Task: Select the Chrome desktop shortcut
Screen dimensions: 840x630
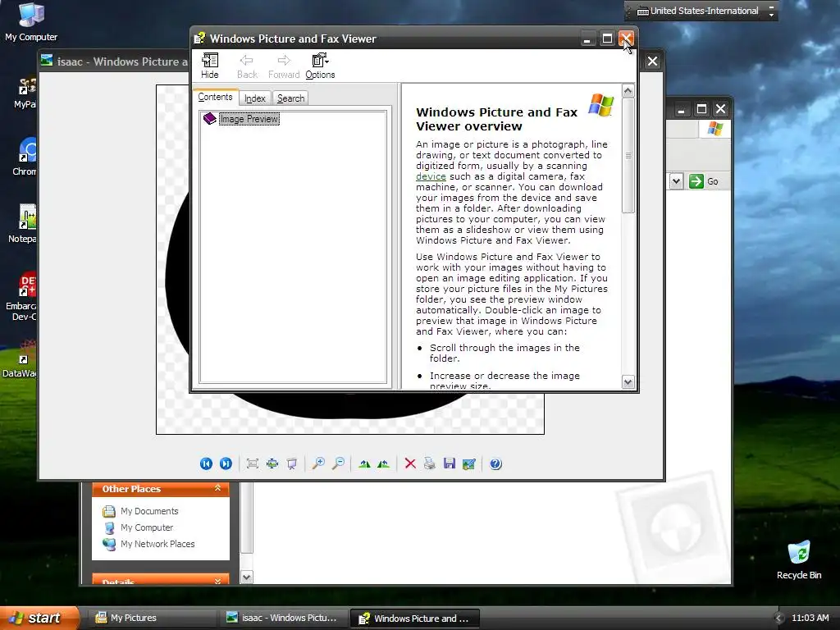Action: point(25,157)
